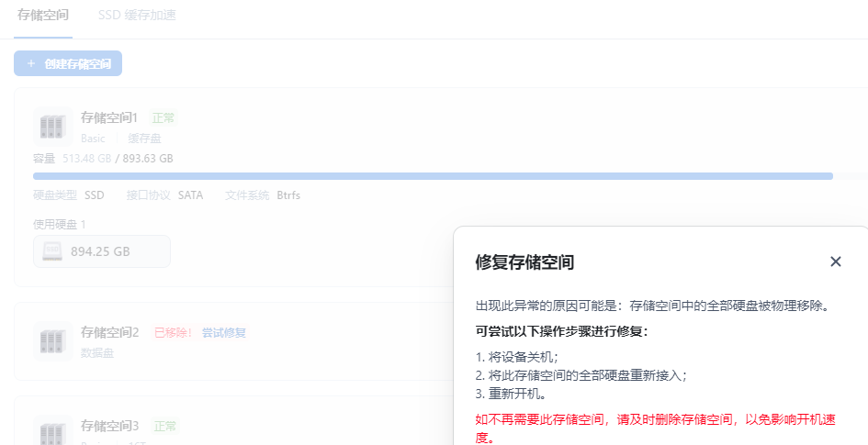Viewport: 868px width, 445px height.
Task: Click the SSD icon on the 894.25 GB disk
Action: 52,251
